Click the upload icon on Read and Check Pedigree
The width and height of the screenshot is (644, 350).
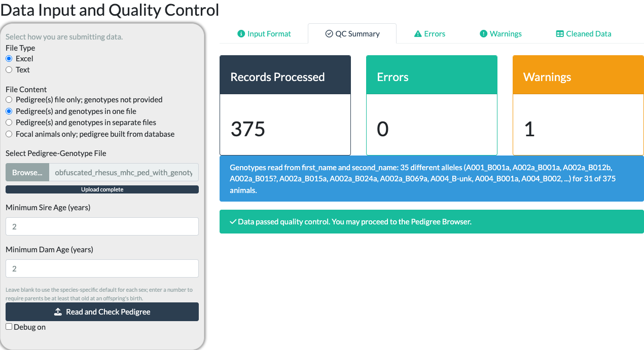pos(58,312)
